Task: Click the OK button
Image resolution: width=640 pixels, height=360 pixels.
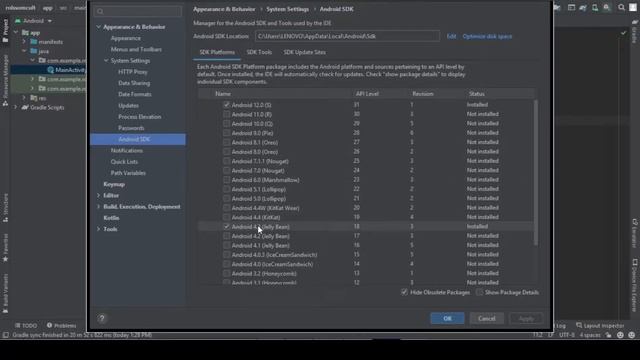Action: coord(447,318)
